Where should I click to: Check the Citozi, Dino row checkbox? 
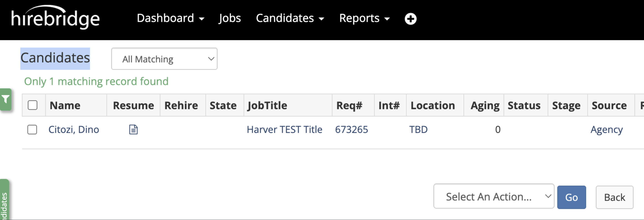click(32, 130)
